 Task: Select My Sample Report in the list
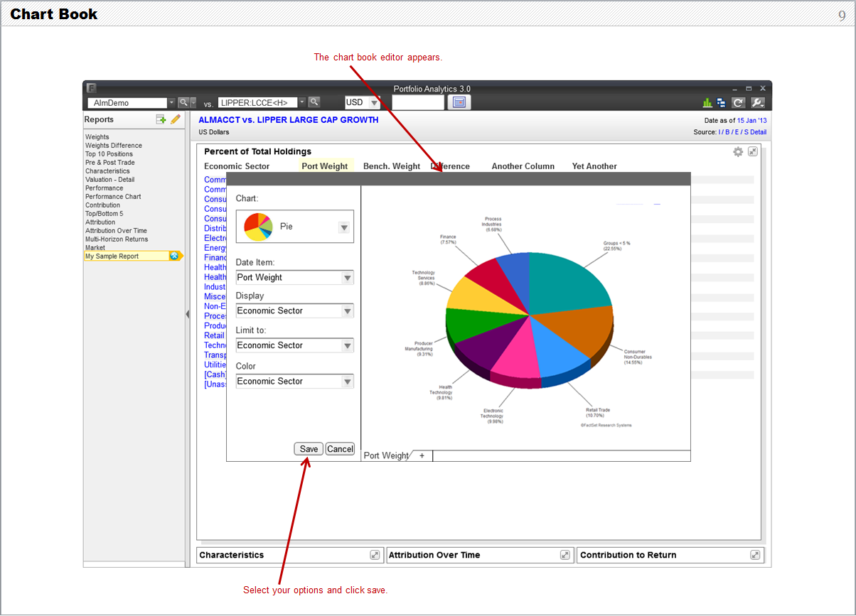click(x=127, y=256)
